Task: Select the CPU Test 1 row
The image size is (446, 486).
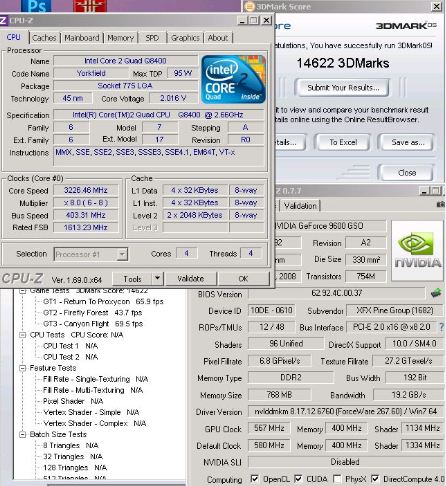Action: pos(70,346)
